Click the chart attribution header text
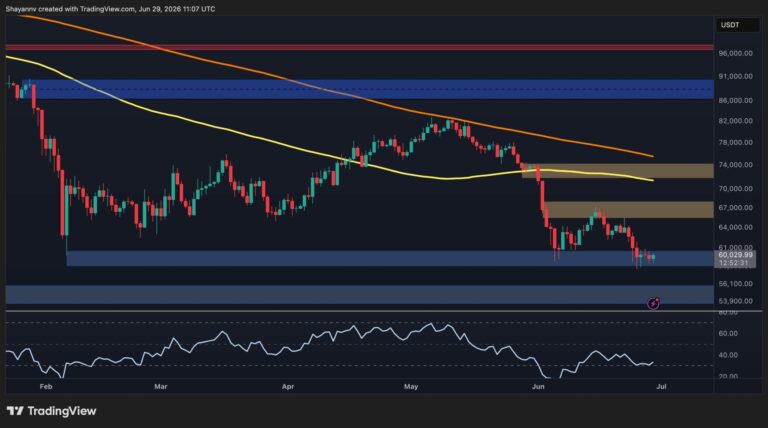768x428 pixels. [x=110, y=9]
